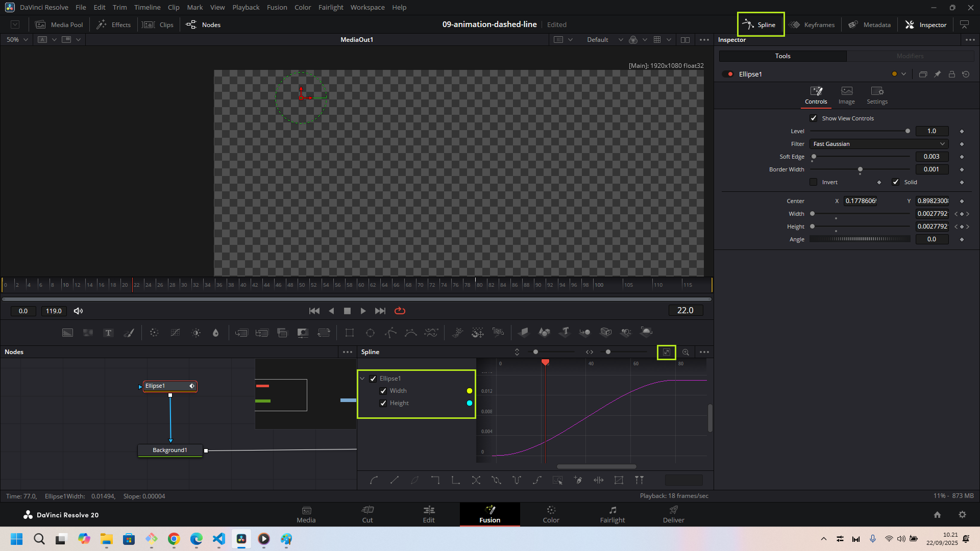This screenshot has width=980, height=551.
Task: Open the 50% viewer zoom dropdown
Action: pyautogui.click(x=17, y=40)
